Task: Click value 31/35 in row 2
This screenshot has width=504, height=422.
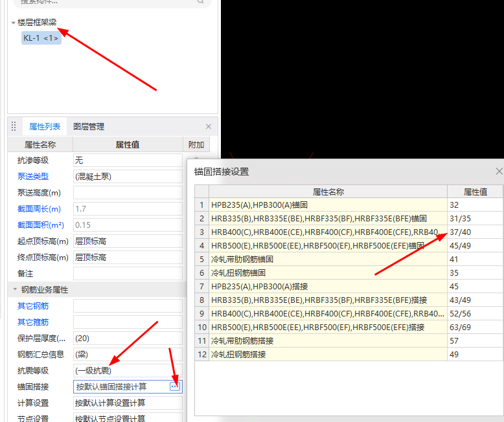Action: click(x=475, y=218)
